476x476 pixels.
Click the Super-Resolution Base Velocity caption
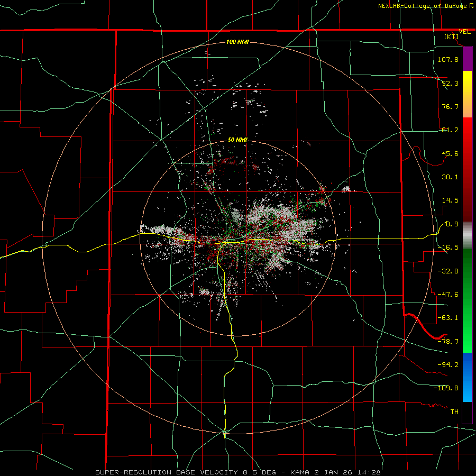pyautogui.click(x=237, y=472)
